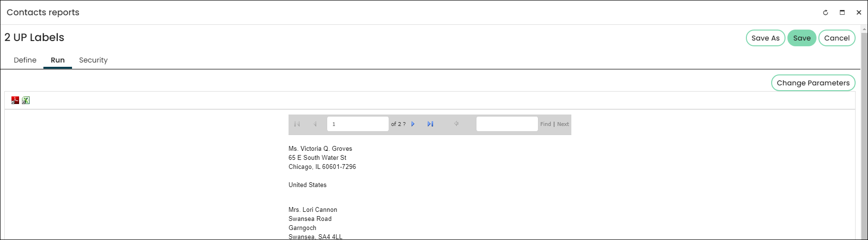Refresh the Contacts reports window
868x240 pixels.
[x=826, y=12]
